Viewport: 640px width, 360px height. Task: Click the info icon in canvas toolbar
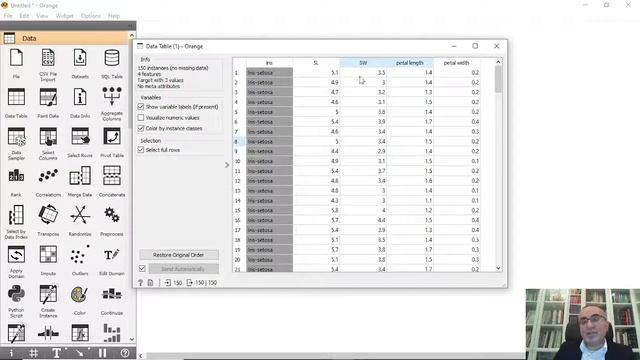(11, 353)
